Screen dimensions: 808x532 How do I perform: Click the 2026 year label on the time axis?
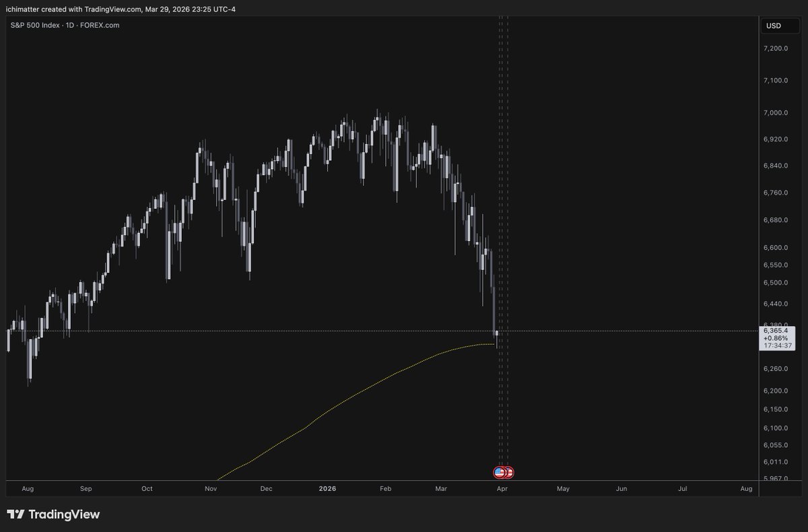327,488
